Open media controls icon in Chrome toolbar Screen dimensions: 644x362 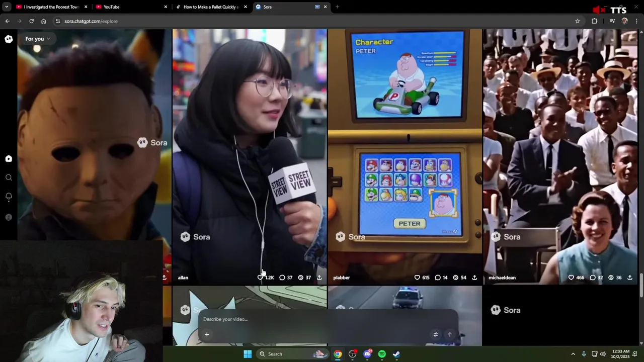coord(612,21)
